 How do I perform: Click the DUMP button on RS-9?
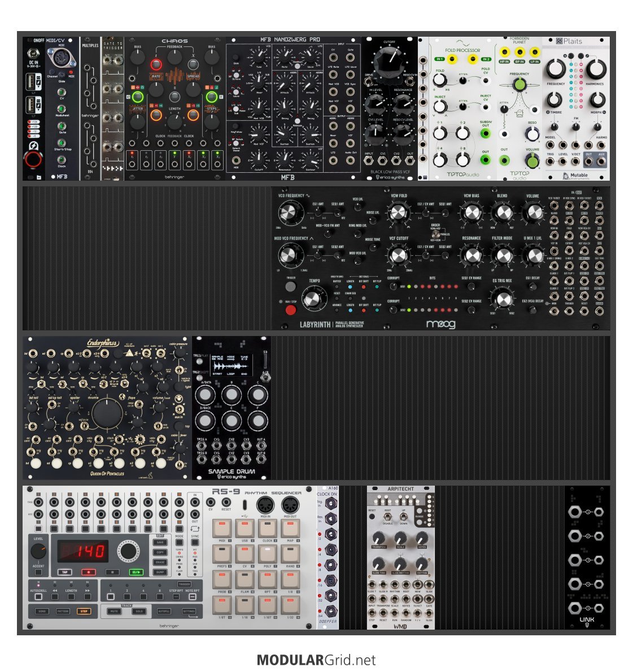160,571
